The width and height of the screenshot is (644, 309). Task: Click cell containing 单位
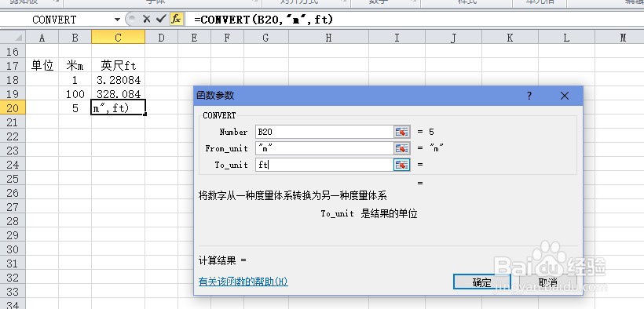pyautogui.click(x=42, y=65)
